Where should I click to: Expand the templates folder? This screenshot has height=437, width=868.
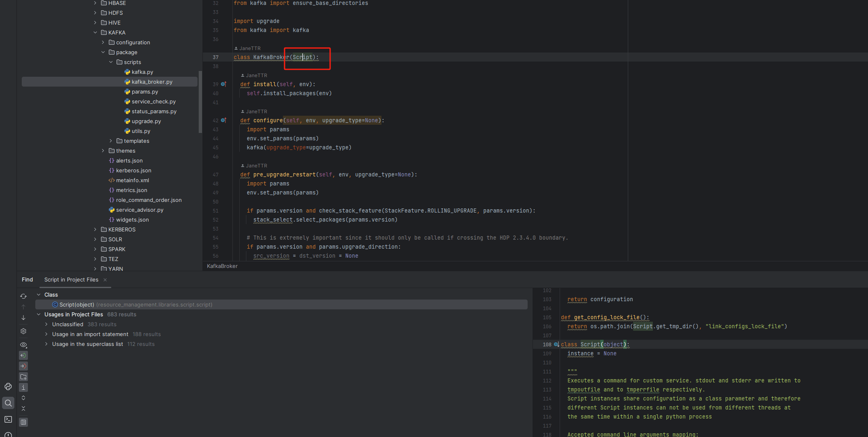tap(111, 141)
